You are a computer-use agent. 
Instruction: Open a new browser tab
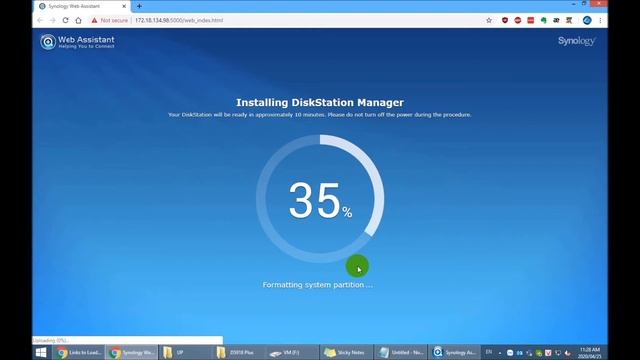coord(139,6)
